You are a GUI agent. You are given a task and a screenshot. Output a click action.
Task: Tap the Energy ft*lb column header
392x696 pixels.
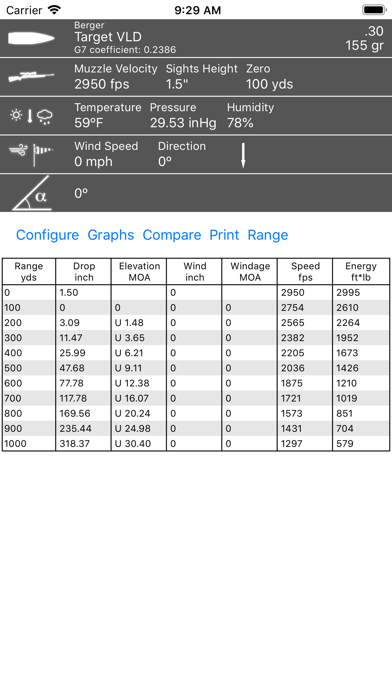(x=361, y=272)
